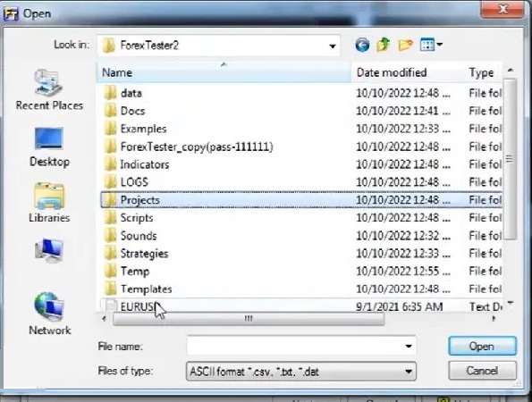Viewport: 532px width, 402px height.
Task: Click the date modified of Temp folder
Action: pos(403,272)
